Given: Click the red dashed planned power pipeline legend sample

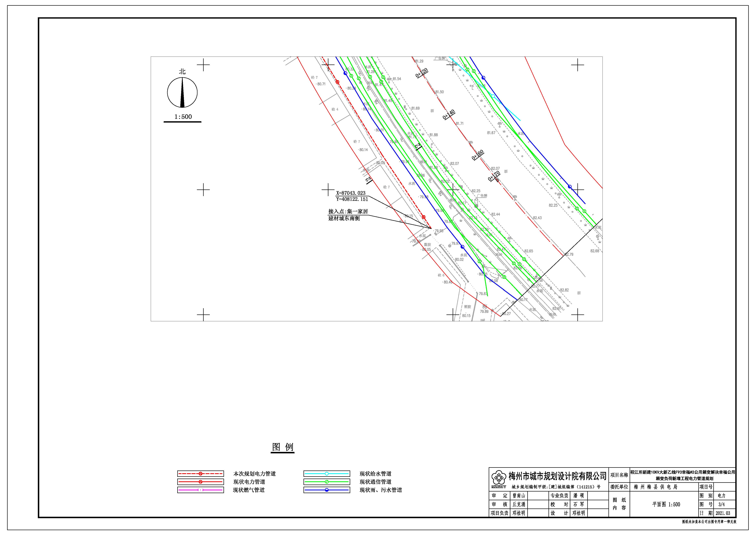Looking at the screenshot, I should [200, 474].
